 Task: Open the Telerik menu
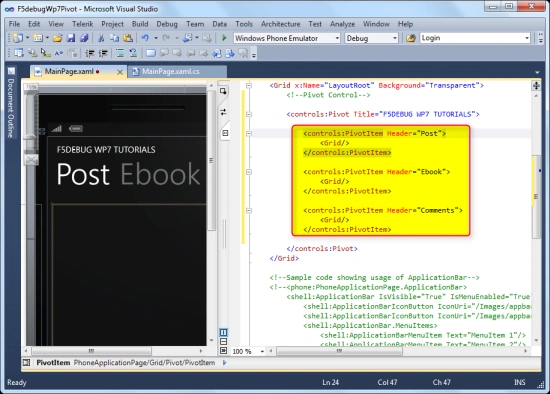[82, 24]
